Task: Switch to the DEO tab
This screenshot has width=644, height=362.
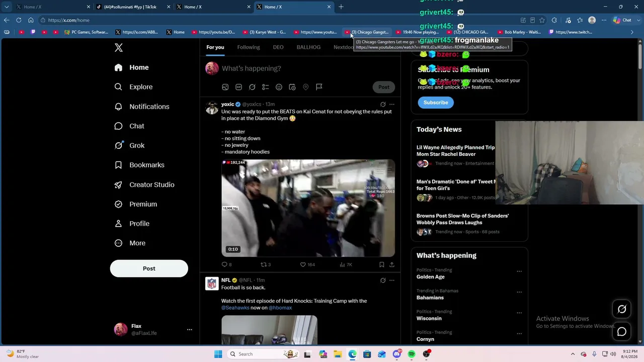Action: pos(278,47)
